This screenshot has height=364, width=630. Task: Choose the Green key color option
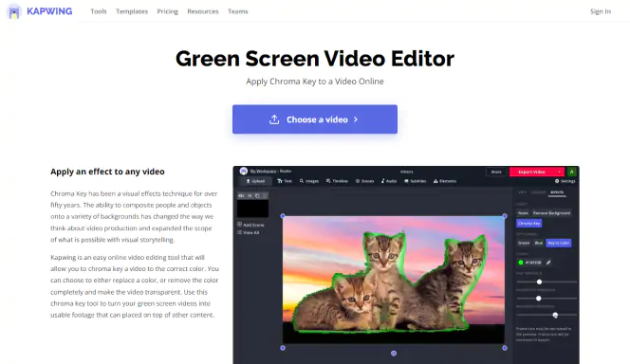[524, 243]
